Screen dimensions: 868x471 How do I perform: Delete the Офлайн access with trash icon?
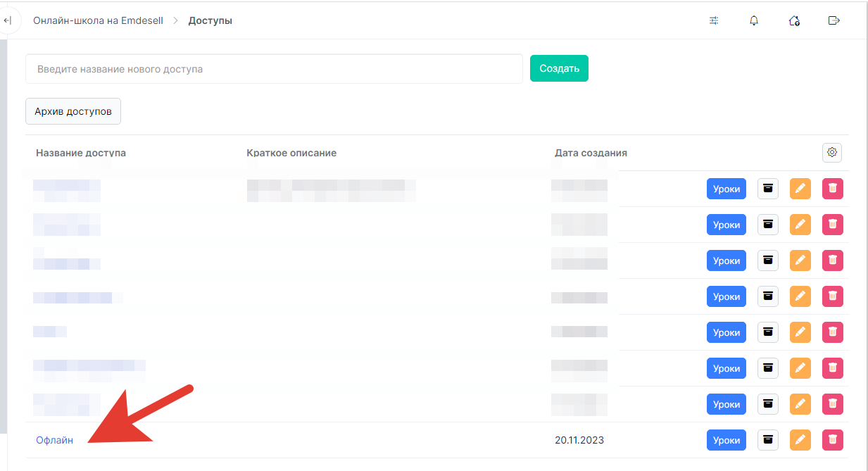832,440
